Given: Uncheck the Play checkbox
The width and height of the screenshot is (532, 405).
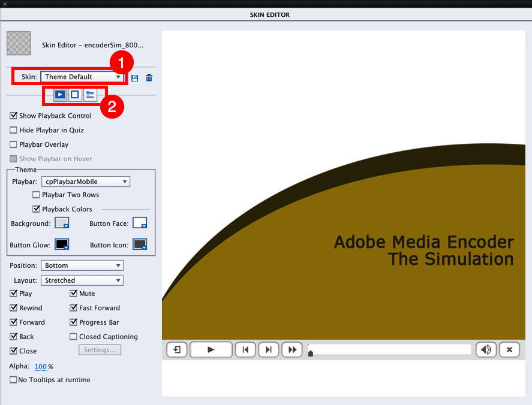Looking at the screenshot, I should (14, 293).
